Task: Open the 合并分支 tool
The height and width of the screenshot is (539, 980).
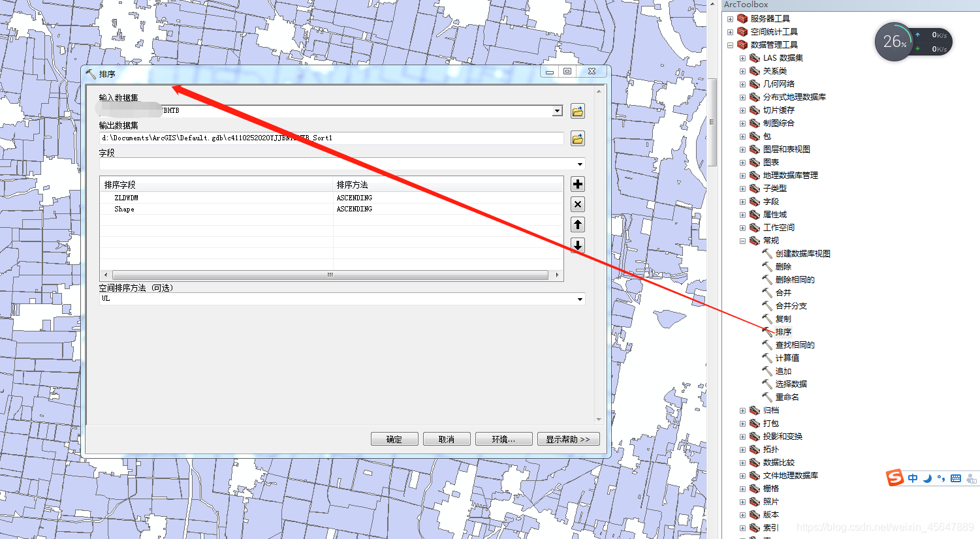Action: [791, 306]
